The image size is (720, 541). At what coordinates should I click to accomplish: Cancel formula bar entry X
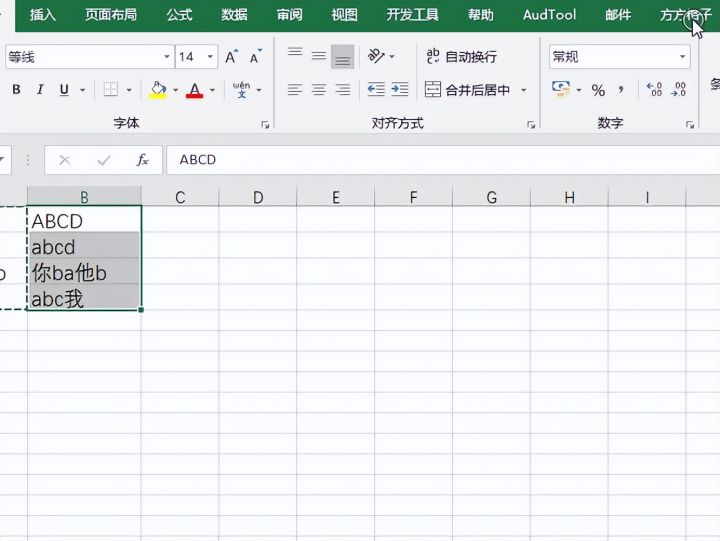(x=65, y=160)
